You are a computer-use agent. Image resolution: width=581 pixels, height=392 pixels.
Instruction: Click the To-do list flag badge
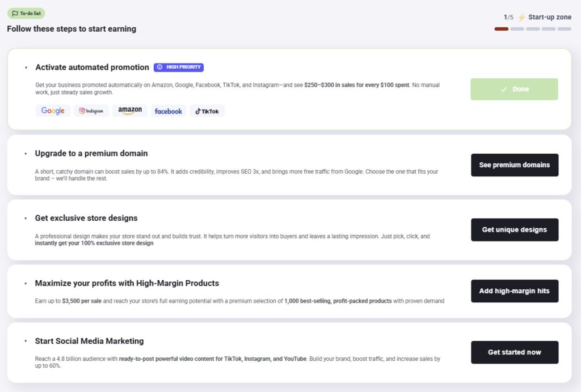[x=26, y=14]
